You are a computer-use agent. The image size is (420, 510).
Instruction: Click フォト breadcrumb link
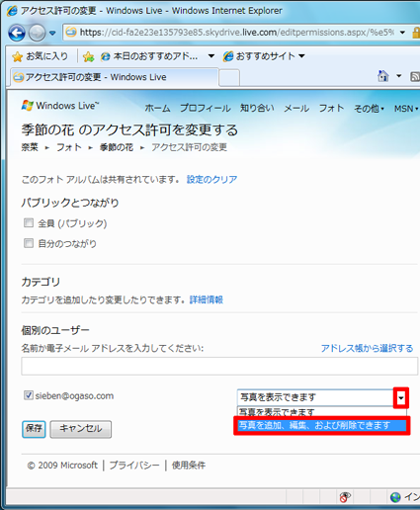(x=69, y=147)
